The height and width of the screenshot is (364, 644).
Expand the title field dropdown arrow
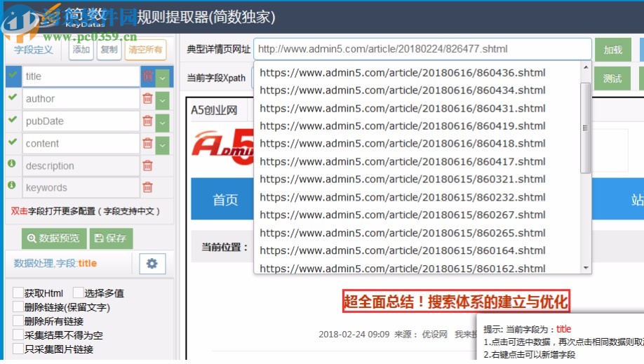(163, 77)
